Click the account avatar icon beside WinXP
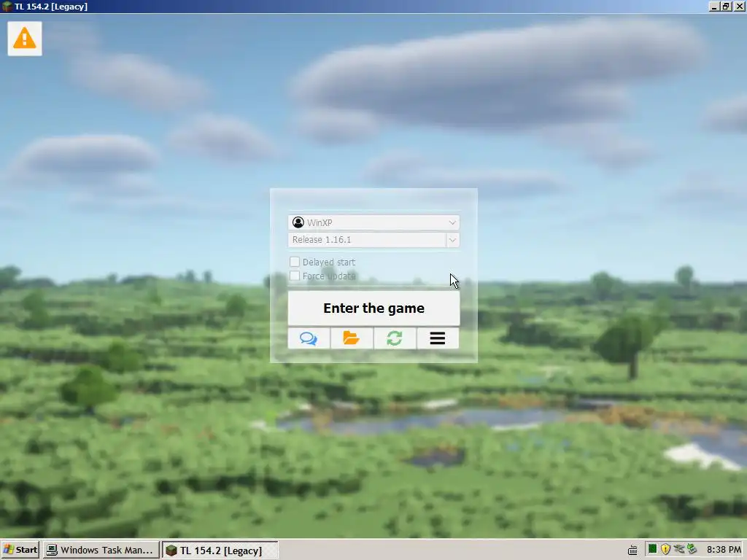This screenshot has width=747, height=560. (298, 222)
